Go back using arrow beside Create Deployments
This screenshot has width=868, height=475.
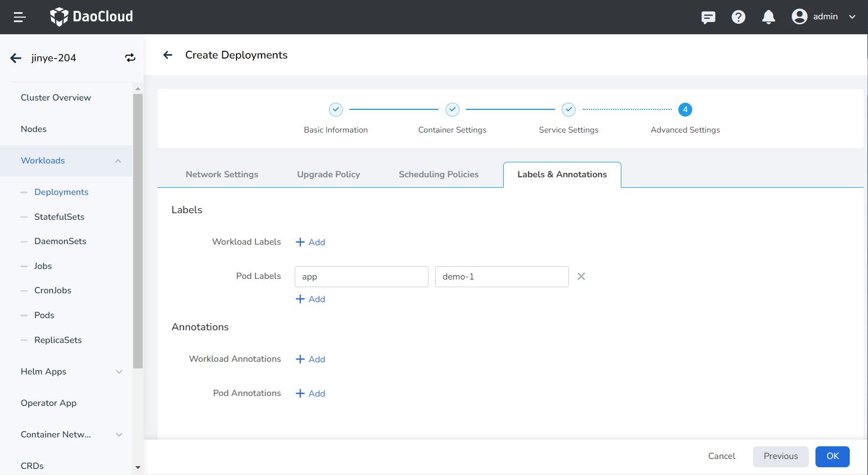pos(168,55)
